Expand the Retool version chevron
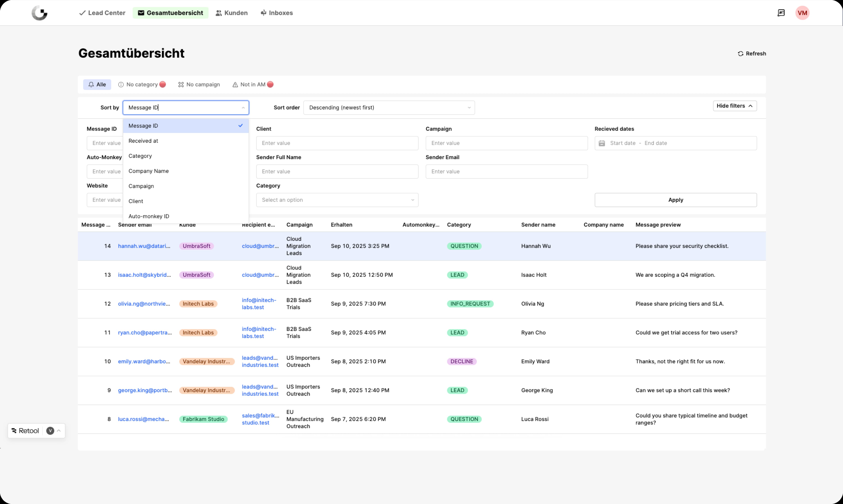This screenshot has height=504, width=843. coord(58,431)
